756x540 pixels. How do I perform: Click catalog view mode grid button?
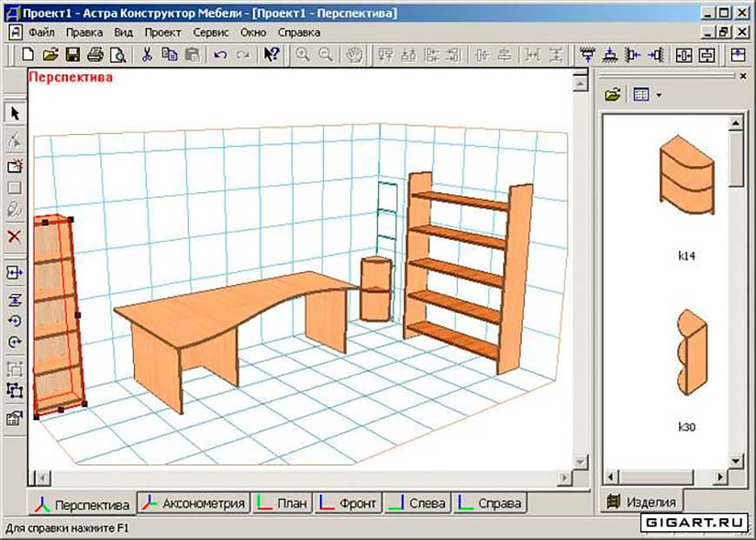pos(641,94)
